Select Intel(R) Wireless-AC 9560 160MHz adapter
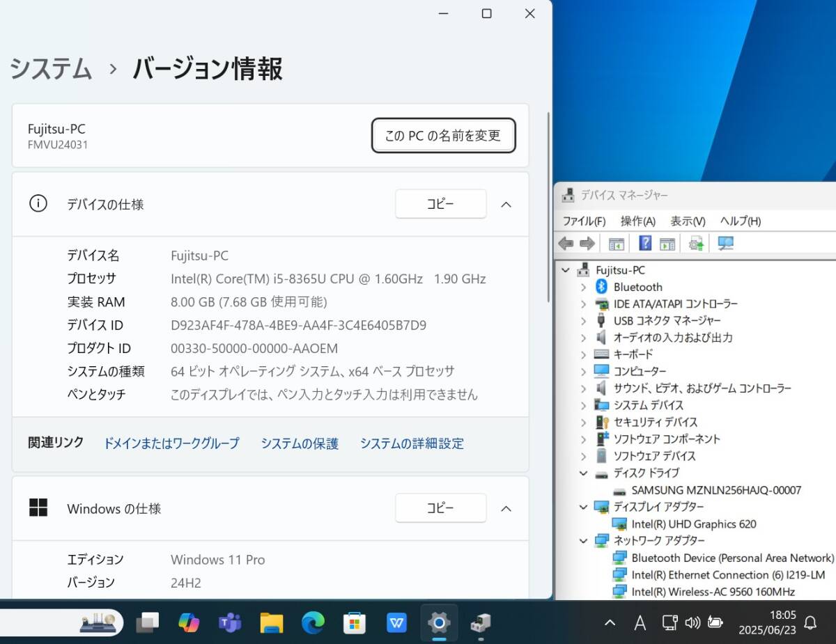This screenshot has height=644, width=836. pyautogui.click(x=704, y=592)
